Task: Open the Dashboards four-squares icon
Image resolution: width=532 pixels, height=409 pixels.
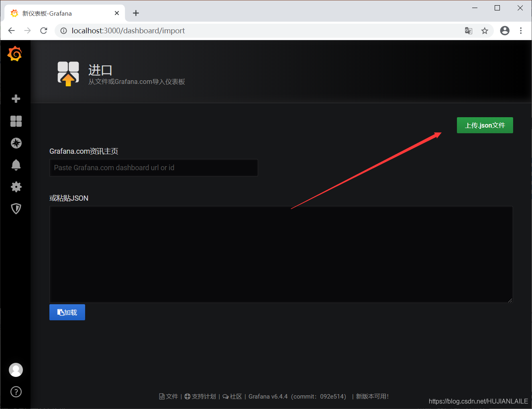Action: point(16,121)
